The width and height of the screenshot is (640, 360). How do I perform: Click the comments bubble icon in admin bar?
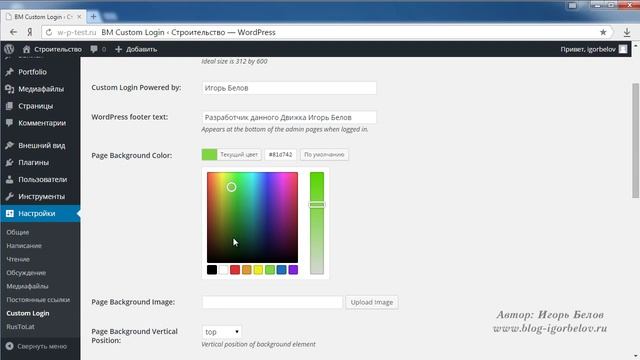[94, 49]
